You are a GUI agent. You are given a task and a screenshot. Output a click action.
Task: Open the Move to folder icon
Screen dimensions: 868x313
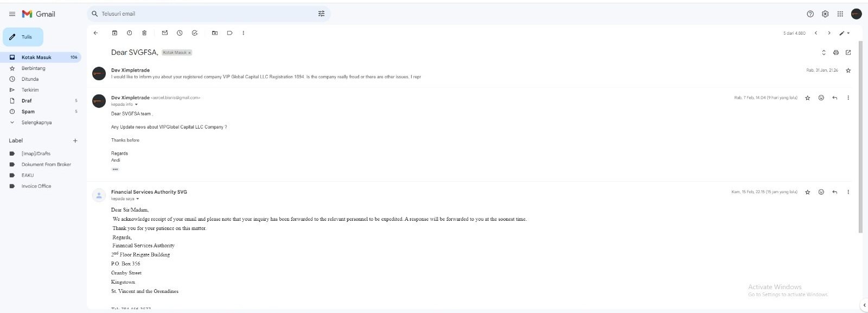click(x=215, y=33)
